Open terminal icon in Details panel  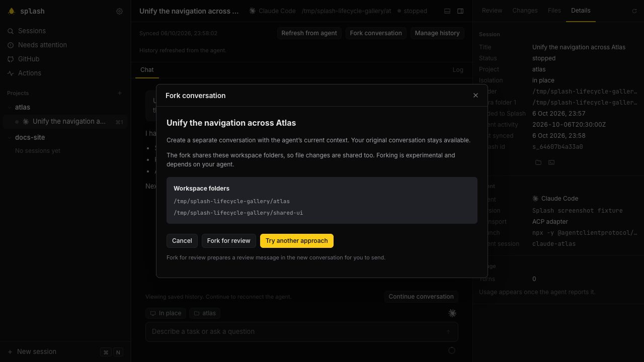coord(551,162)
